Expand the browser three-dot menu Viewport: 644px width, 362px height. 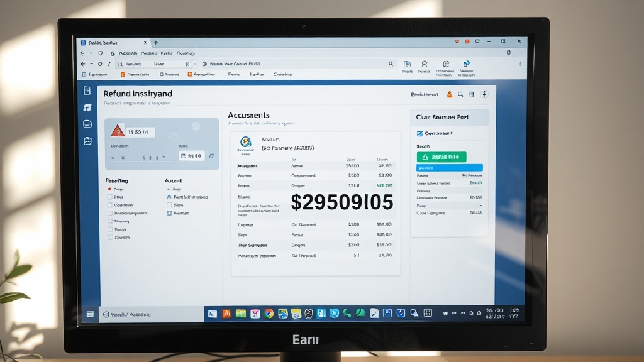519,63
